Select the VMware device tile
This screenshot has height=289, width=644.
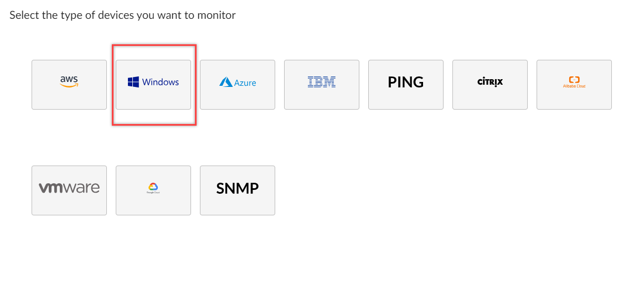[x=69, y=190]
